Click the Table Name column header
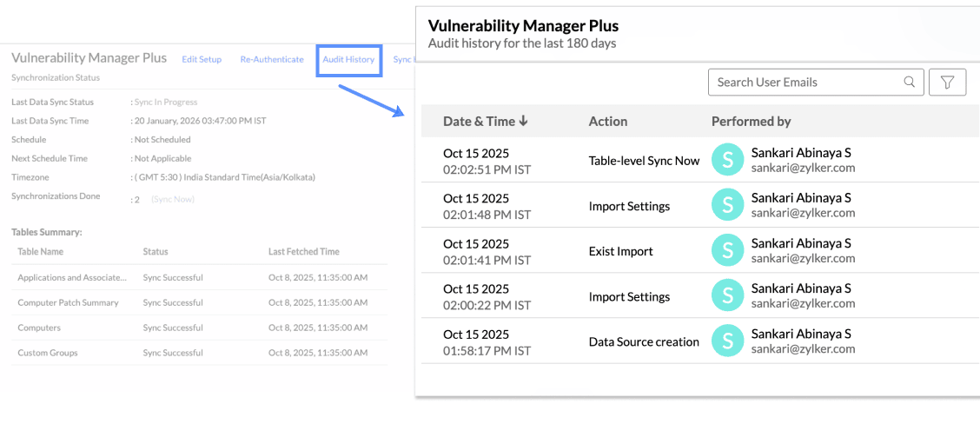980x424 pixels. point(41,252)
